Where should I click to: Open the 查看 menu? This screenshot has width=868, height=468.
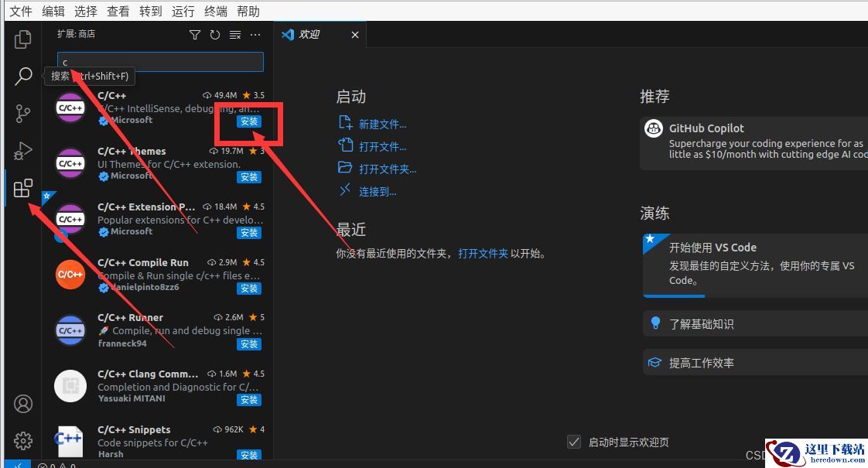(118, 11)
